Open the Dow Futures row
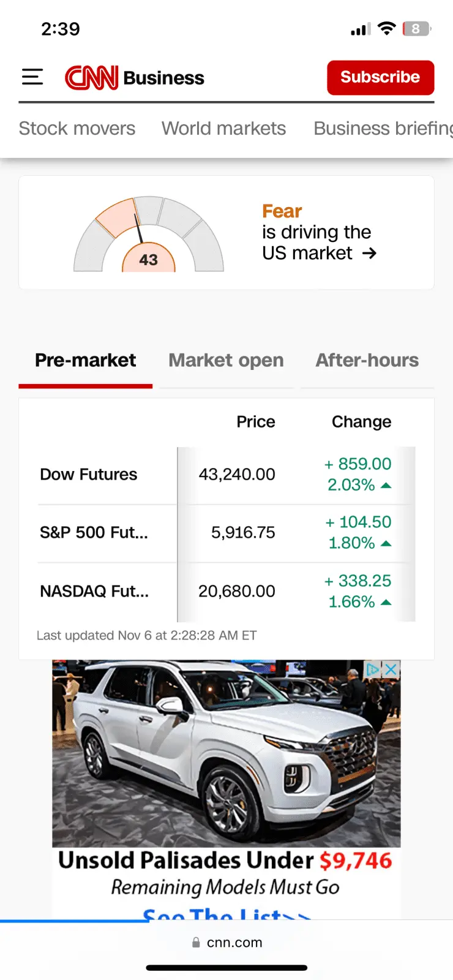Image resolution: width=453 pixels, height=980 pixels. 89,475
